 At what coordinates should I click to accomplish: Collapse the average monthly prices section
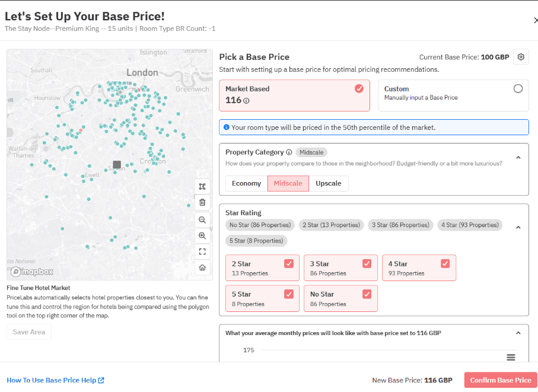pyautogui.click(x=518, y=333)
